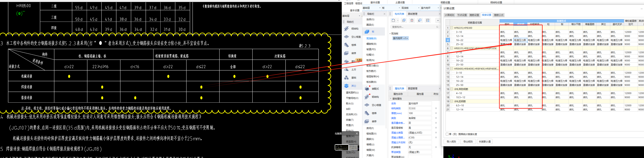Select row 5 diameter range 25~32
The height and width of the screenshot is (158, 644).
pyautogui.click(x=474, y=44)
